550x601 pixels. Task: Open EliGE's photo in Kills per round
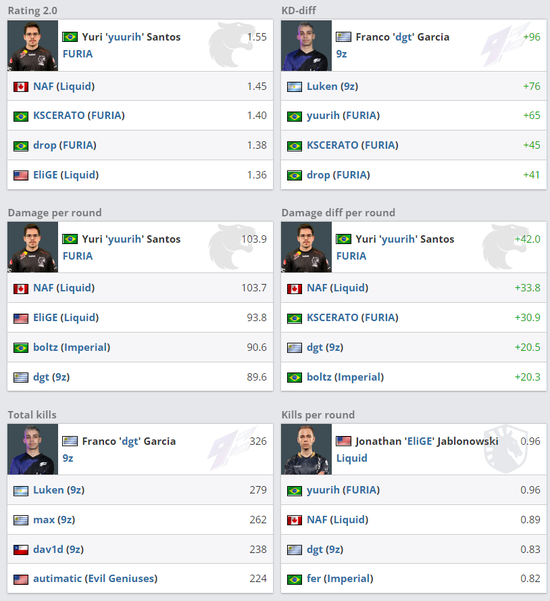point(306,449)
